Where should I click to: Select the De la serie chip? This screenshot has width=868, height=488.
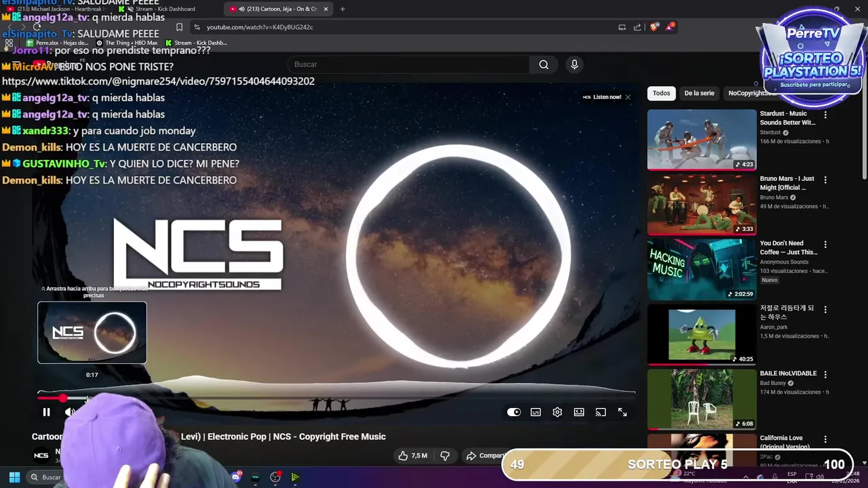coord(699,93)
